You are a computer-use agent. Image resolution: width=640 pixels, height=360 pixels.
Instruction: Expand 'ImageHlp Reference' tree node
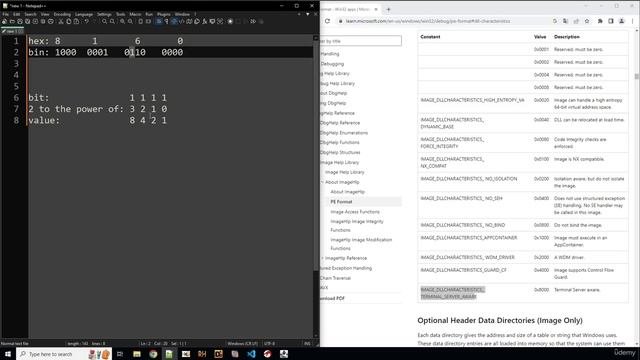[322, 258]
